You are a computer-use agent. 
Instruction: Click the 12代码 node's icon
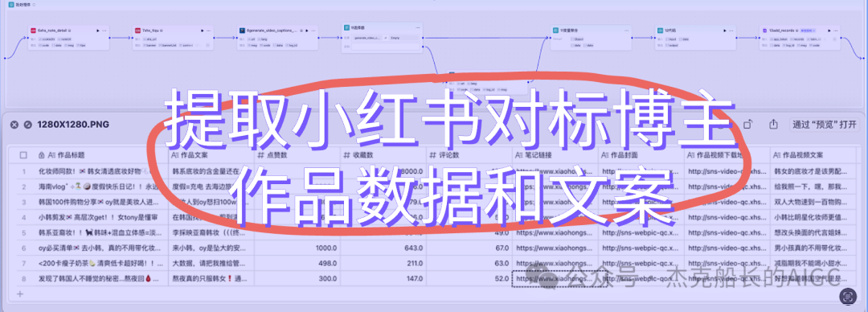[x=660, y=31]
